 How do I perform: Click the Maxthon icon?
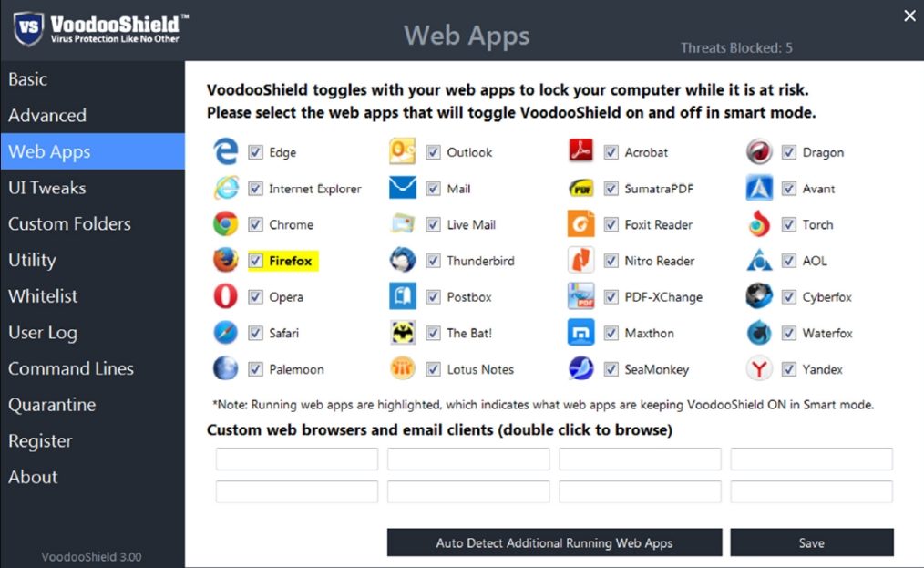(x=581, y=333)
